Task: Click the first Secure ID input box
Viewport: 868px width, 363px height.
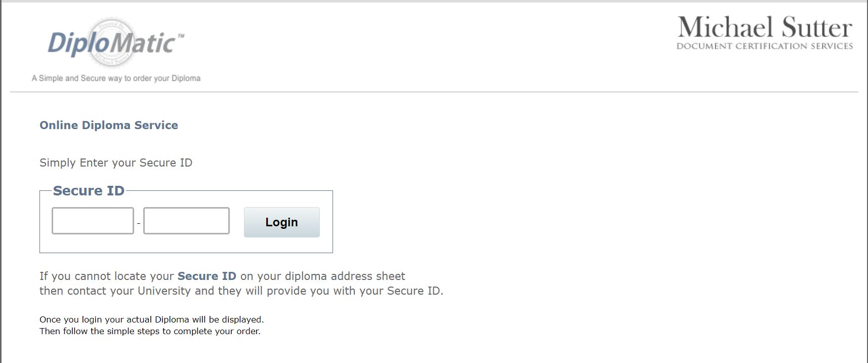Action: click(93, 221)
